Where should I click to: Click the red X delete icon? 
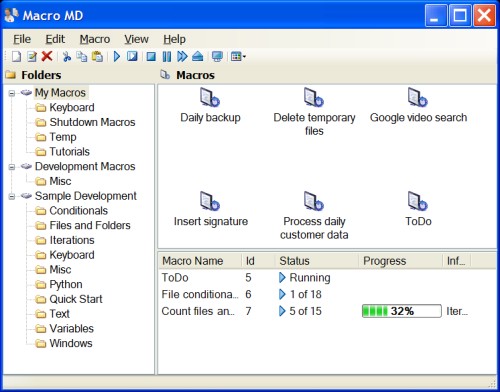tap(47, 56)
